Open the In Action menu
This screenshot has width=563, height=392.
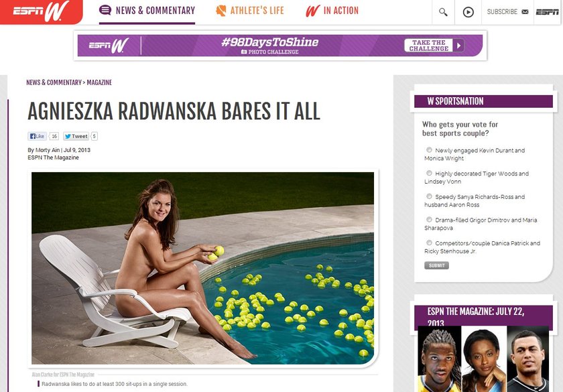(332, 11)
